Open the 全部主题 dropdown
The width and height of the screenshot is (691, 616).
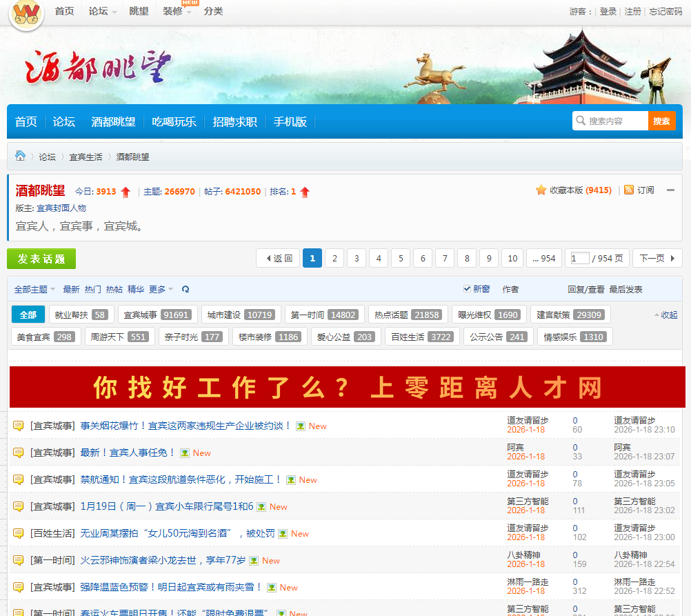click(34, 290)
